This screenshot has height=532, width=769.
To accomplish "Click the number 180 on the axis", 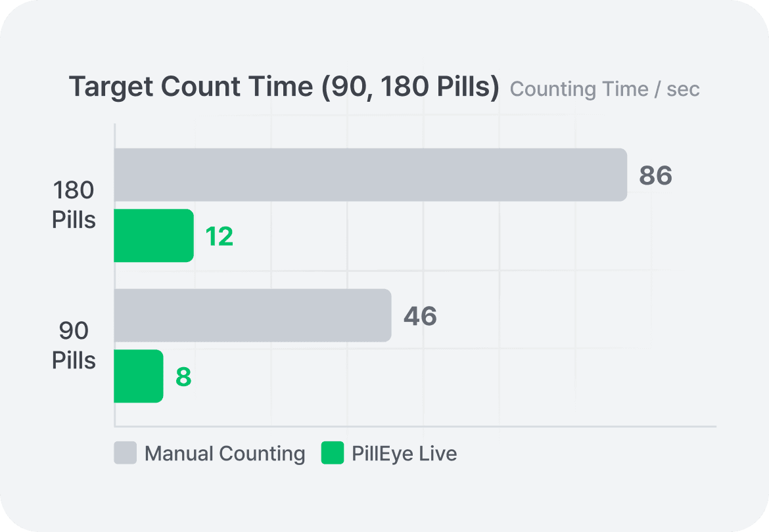I will click(74, 191).
